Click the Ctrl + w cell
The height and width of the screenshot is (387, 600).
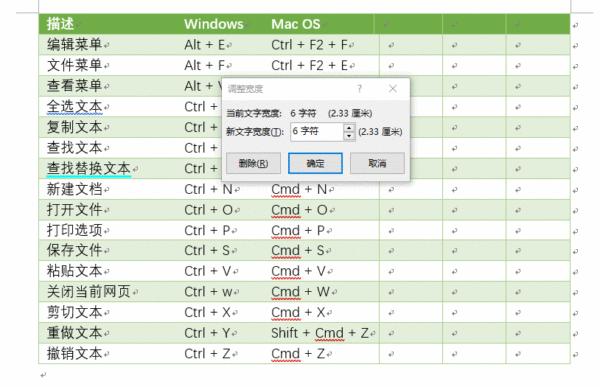pos(209,292)
